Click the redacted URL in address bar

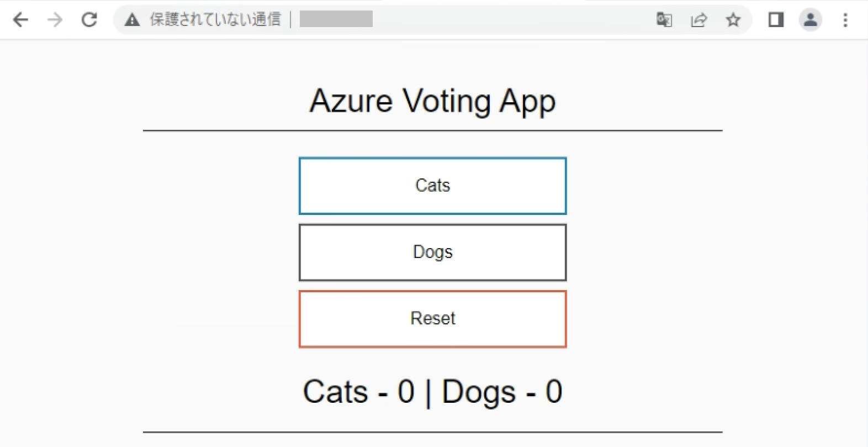(x=336, y=19)
